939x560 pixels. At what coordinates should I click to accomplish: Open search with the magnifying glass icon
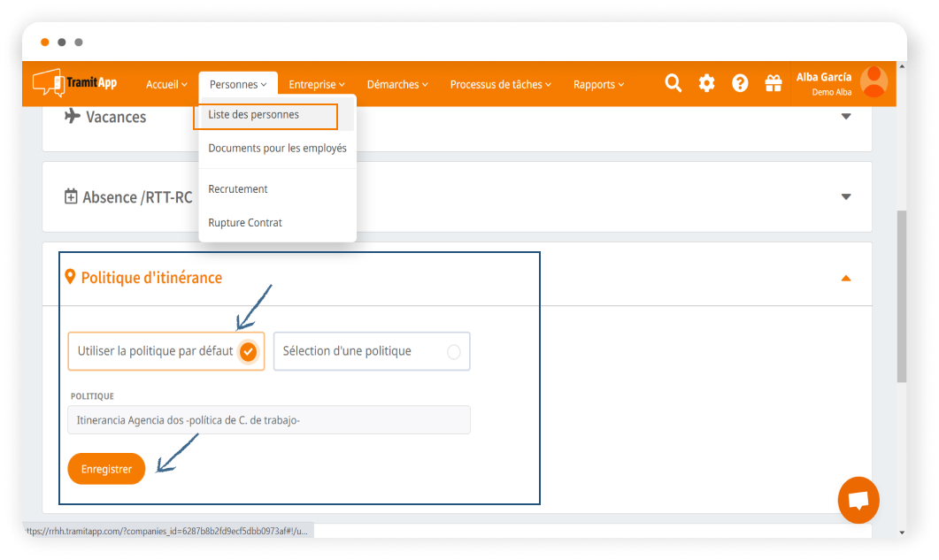click(x=673, y=83)
